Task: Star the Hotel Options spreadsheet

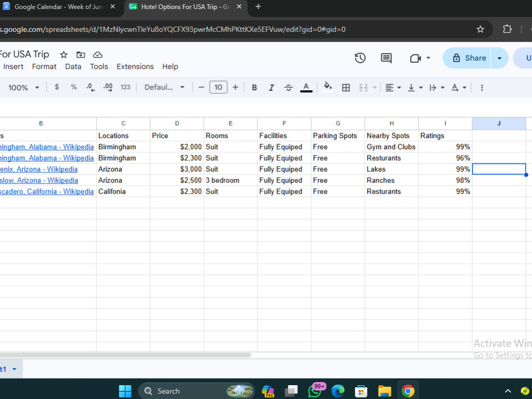Action: (x=64, y=55)
